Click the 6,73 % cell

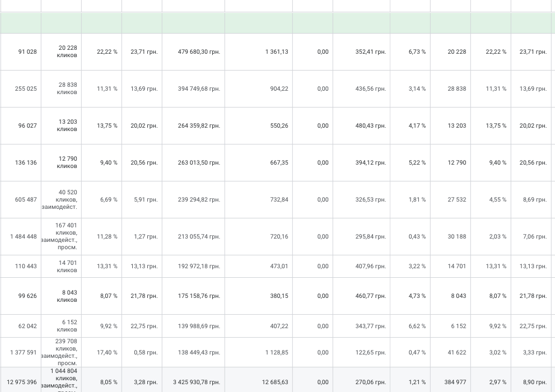417,52
